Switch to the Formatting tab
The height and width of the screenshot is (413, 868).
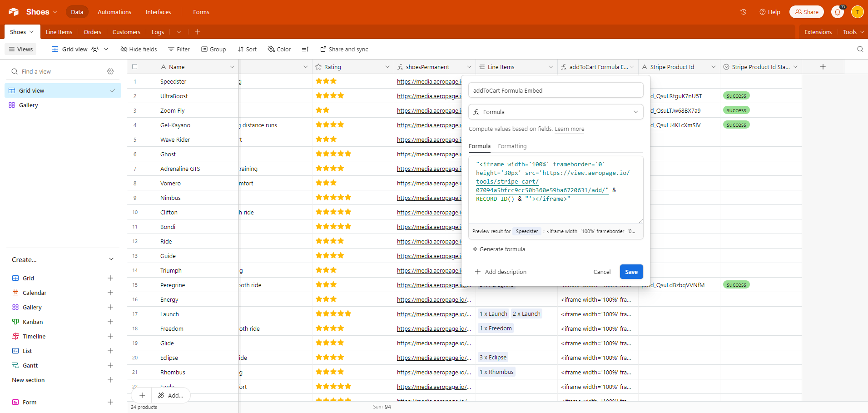pyautogui.click(x=512, y=146)
